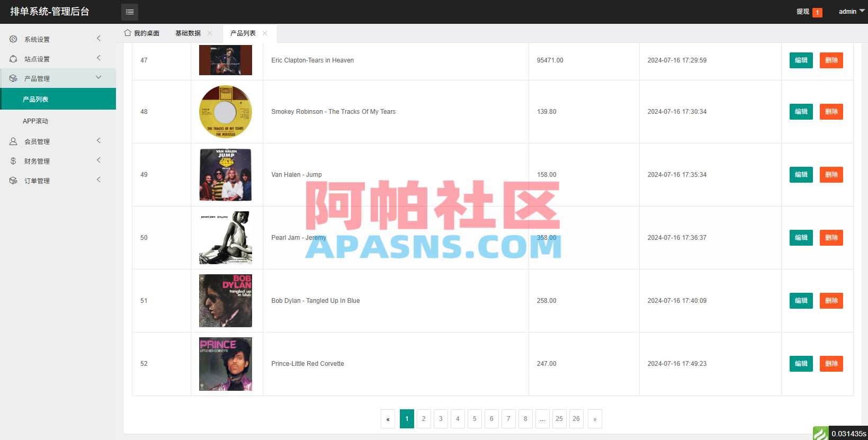Click the home icon on 我的桌面 tab

(x=128, y=33)
